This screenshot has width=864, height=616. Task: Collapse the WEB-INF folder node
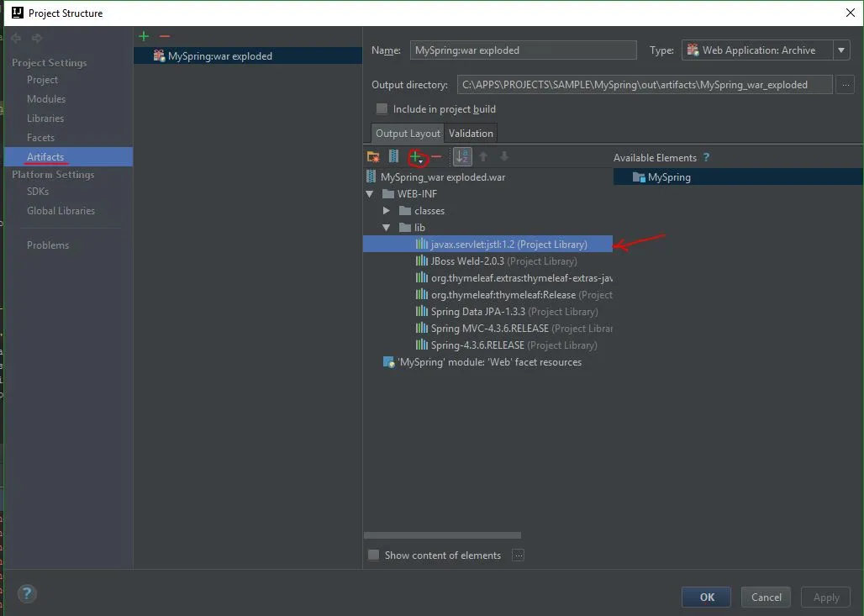coord(370,194)
